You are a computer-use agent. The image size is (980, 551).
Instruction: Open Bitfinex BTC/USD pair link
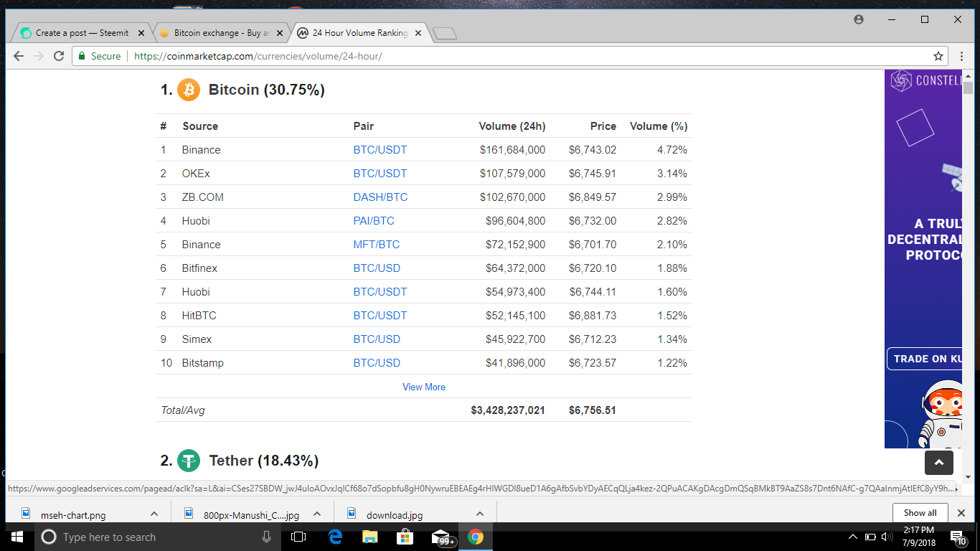tap(377, 268)
